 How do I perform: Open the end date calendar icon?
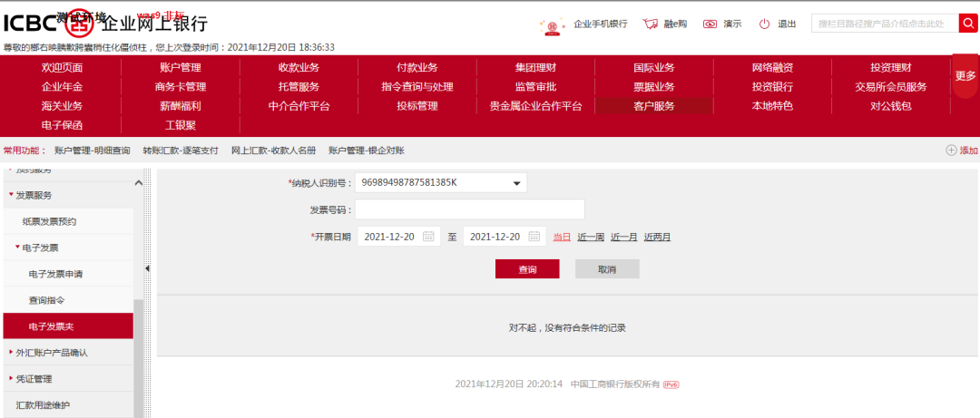click(534, 237)
